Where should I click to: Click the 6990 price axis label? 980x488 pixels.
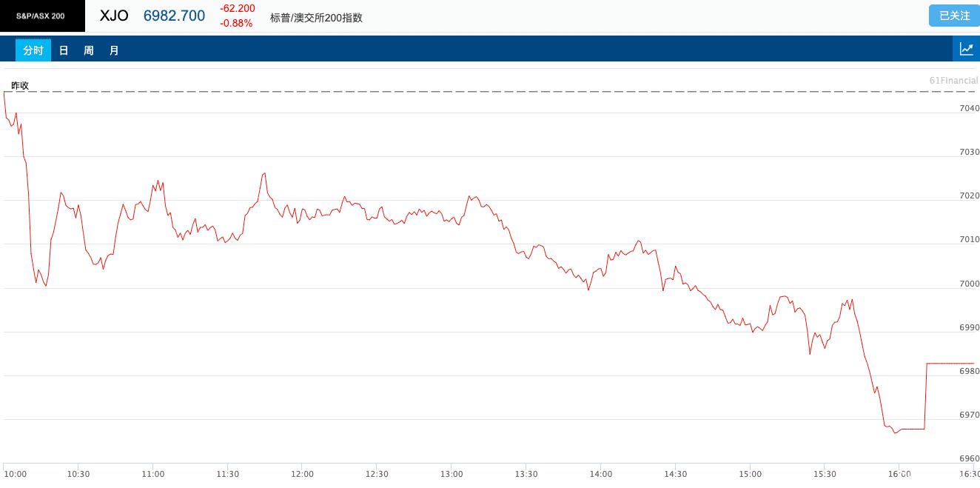[x=969, y=327]
